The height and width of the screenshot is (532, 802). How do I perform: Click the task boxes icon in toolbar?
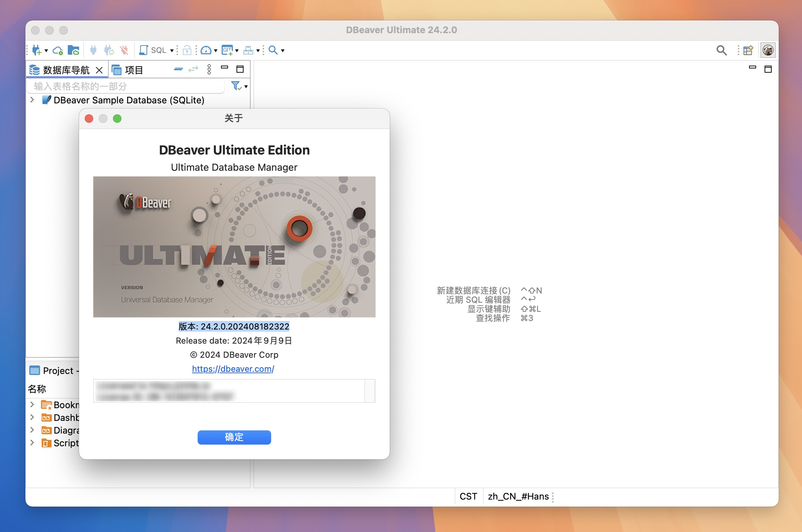[x=249, y=50]
